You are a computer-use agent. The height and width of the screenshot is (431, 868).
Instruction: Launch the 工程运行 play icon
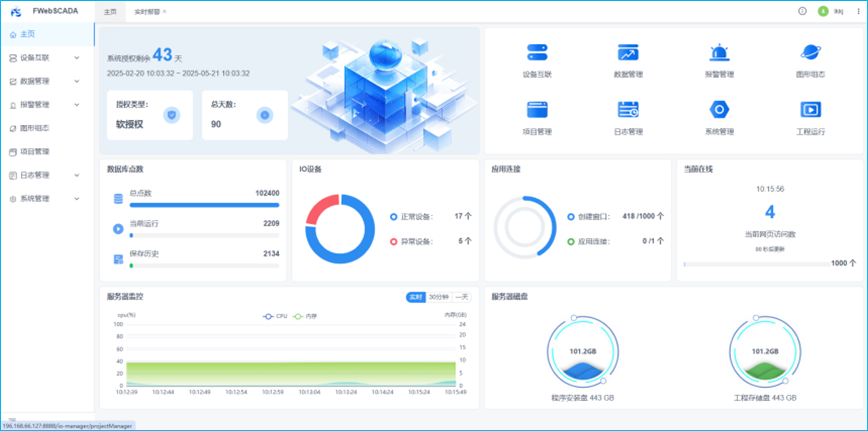(x=810, y=110)
